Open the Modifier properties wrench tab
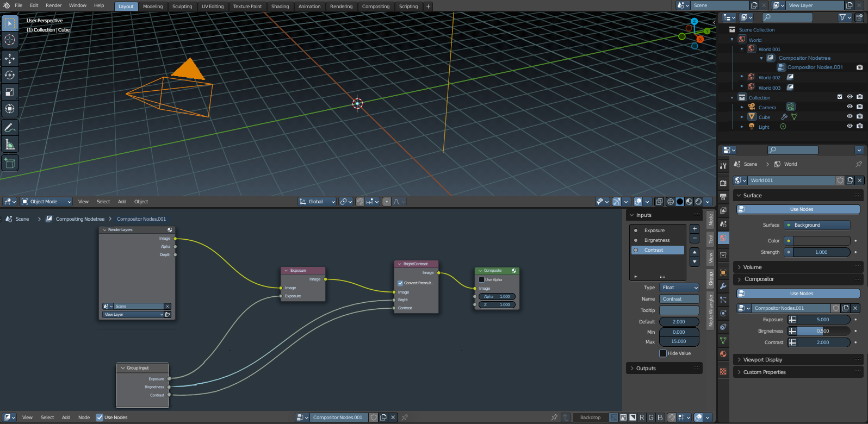The image size is (868, 424). [x=723, y=286]
